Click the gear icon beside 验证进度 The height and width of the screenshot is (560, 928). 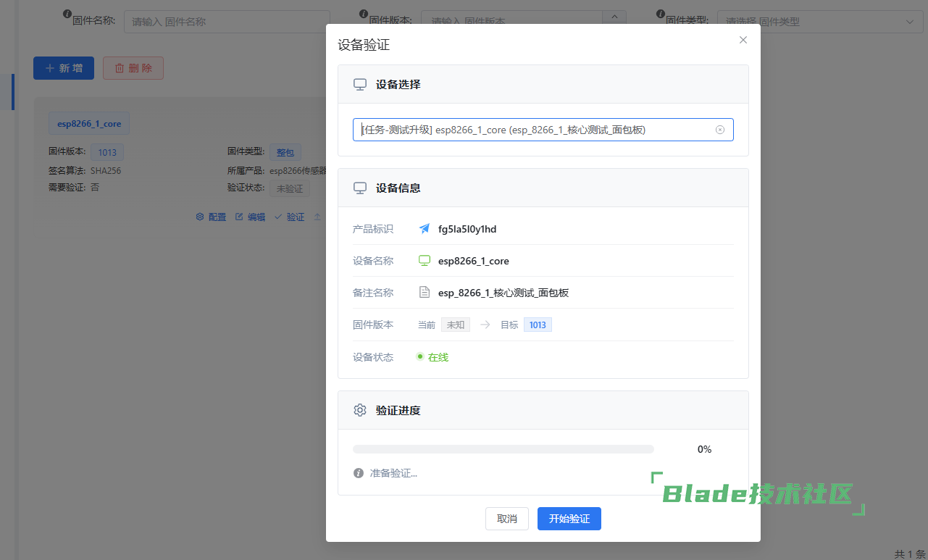click(x=359, y=410)
